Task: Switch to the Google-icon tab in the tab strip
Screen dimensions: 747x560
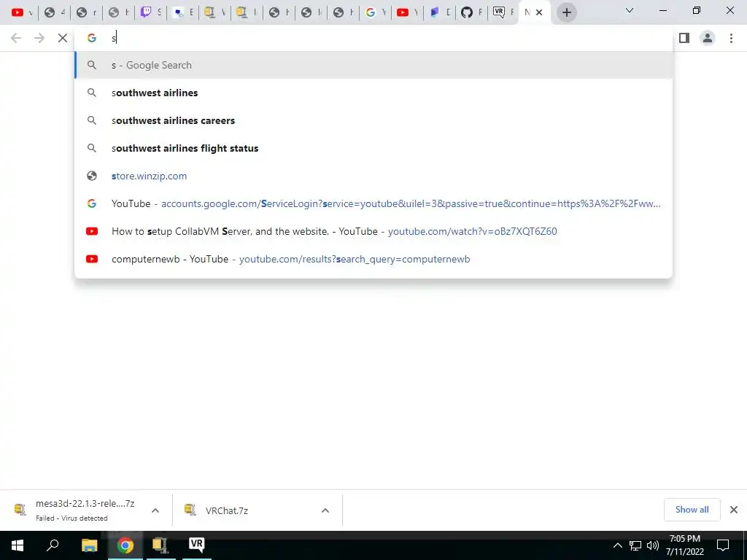Action: [375, 12]
